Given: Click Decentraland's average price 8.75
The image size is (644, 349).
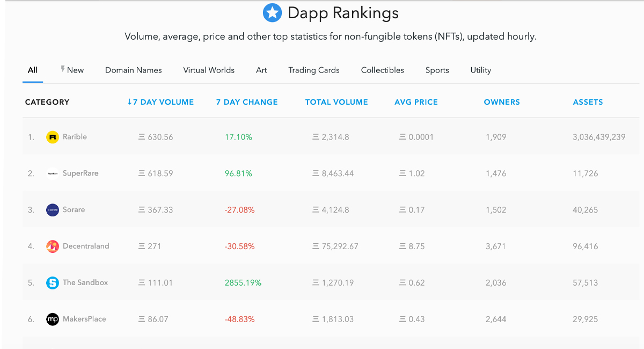Looking at the screenshot, I should pyautogui.click(x=412, y=246).
